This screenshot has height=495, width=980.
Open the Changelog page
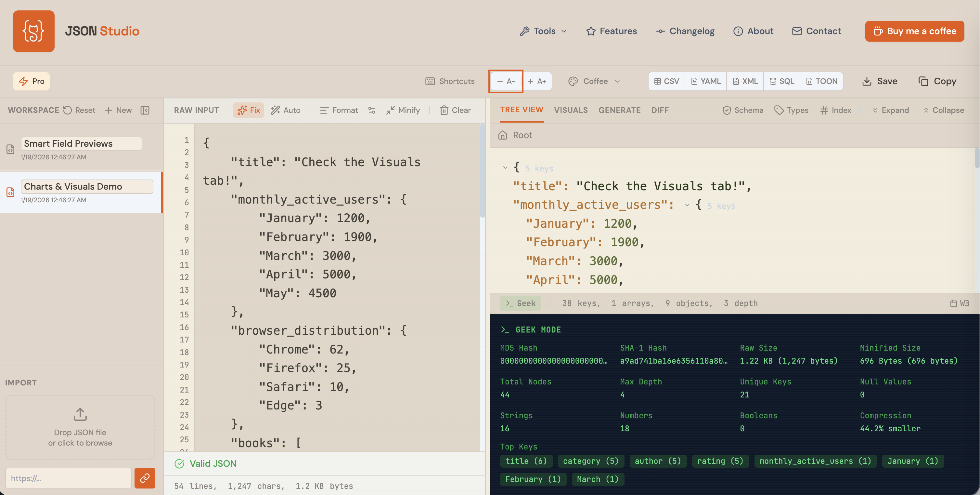pyautogui.click(x=685, y=31)
